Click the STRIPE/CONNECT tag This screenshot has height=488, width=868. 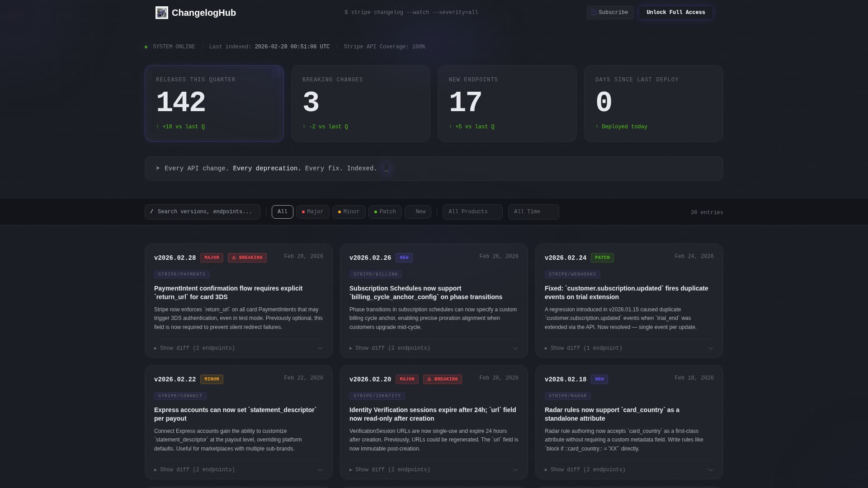[180, 396]
